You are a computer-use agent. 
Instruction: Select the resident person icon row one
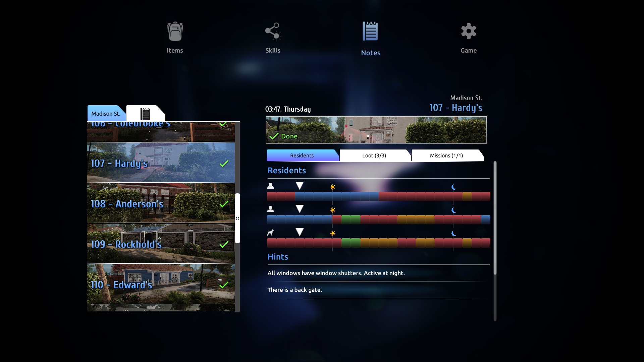[271, 185]
